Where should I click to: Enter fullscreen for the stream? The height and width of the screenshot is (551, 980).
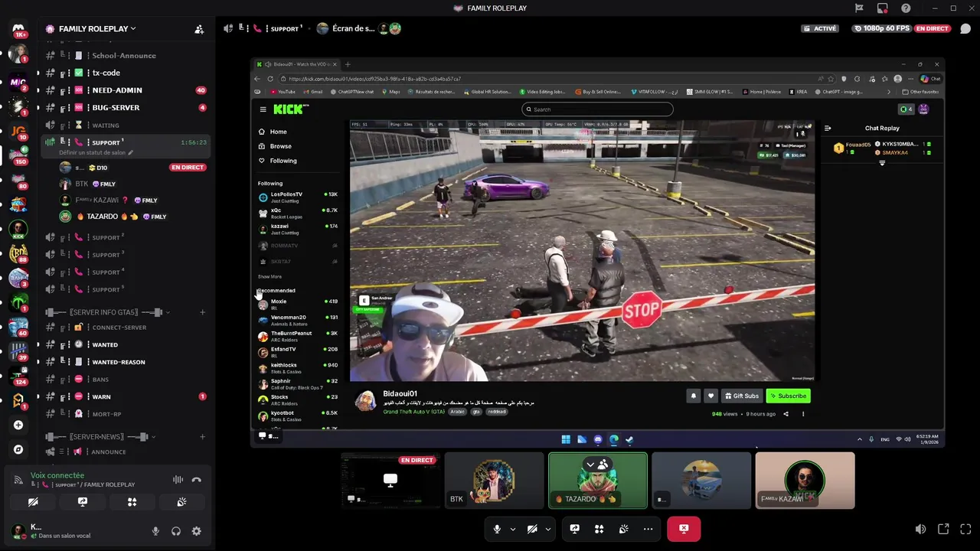pyautogui.click(x=965, y=529)
